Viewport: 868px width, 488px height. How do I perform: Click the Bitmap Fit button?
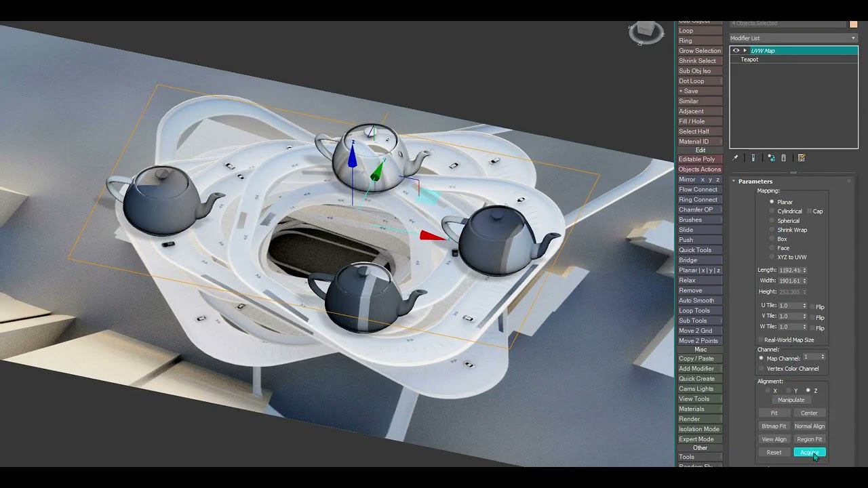774,426
